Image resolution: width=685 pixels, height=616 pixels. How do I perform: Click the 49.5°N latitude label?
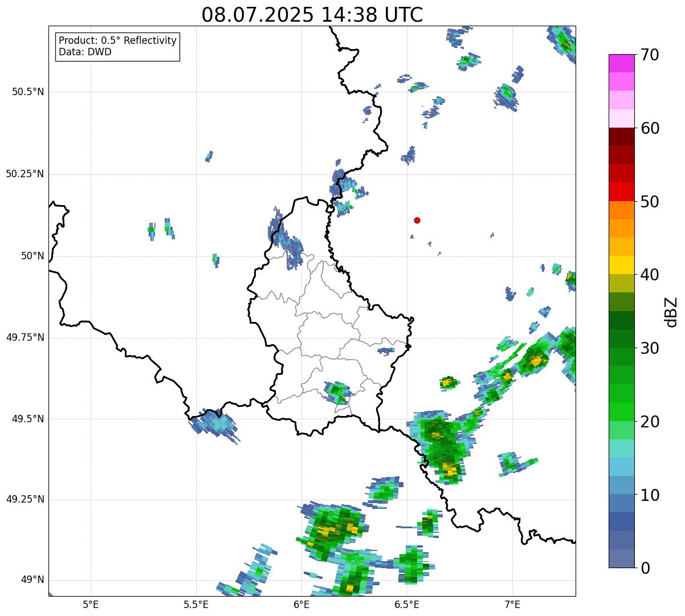tap(28, 419)
